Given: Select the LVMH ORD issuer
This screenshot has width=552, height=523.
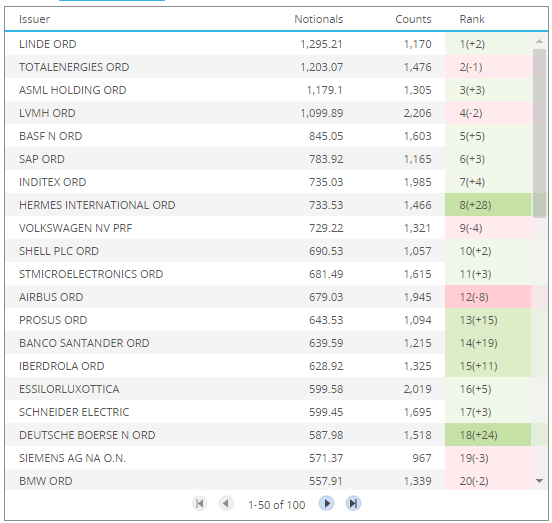Looking at the screenshot, I should 47,113.
